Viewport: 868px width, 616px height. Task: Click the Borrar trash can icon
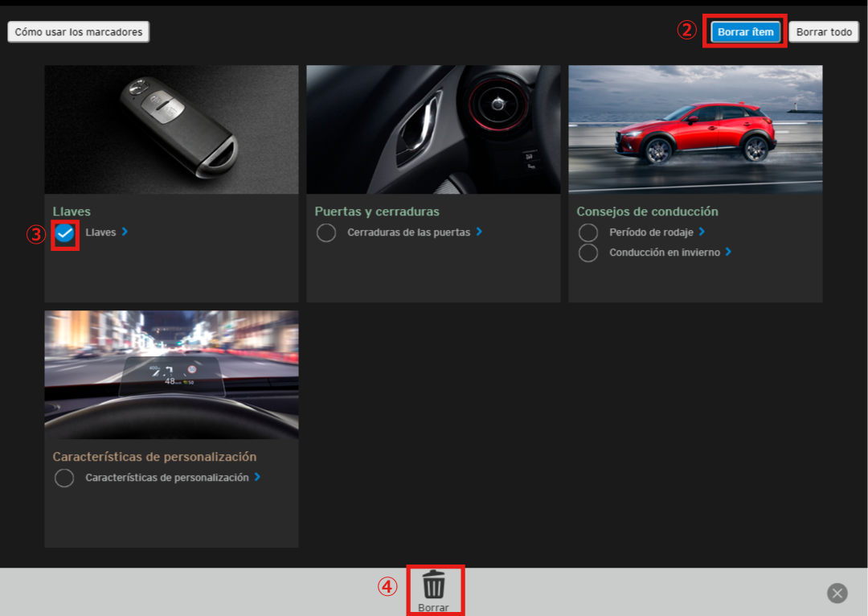point(434,584)
